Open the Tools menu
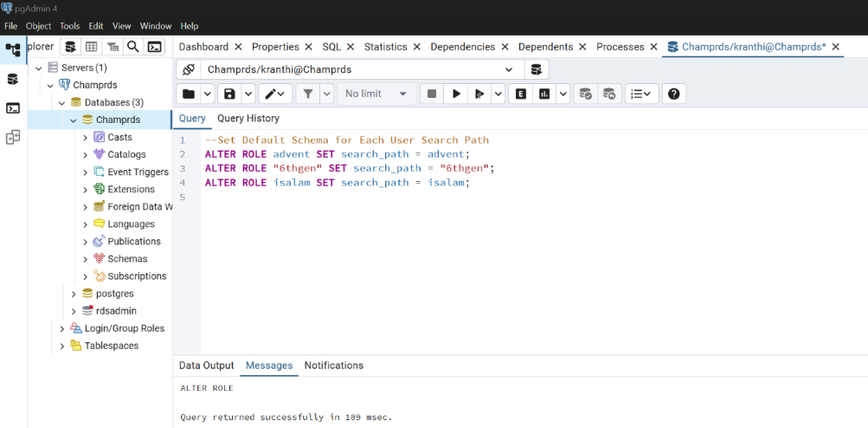This screenshot has width=868, height=428. coord(70,26)
